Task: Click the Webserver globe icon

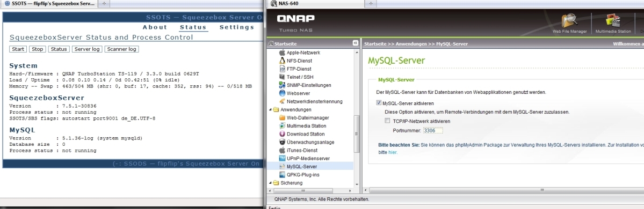Action: point(282,93)
